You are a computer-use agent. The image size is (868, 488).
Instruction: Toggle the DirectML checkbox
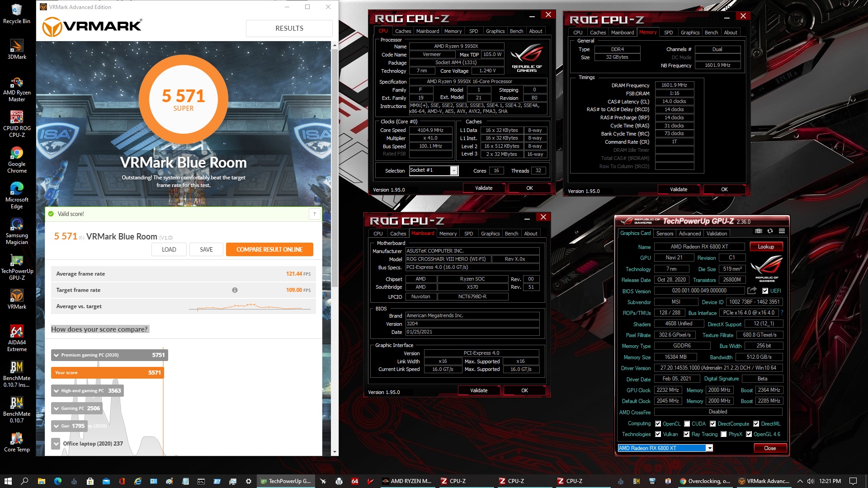click(x=756, y=424)
